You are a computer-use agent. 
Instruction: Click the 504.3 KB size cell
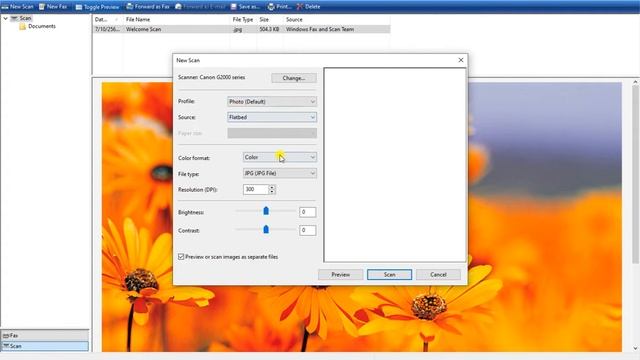[x=269, y=29]
